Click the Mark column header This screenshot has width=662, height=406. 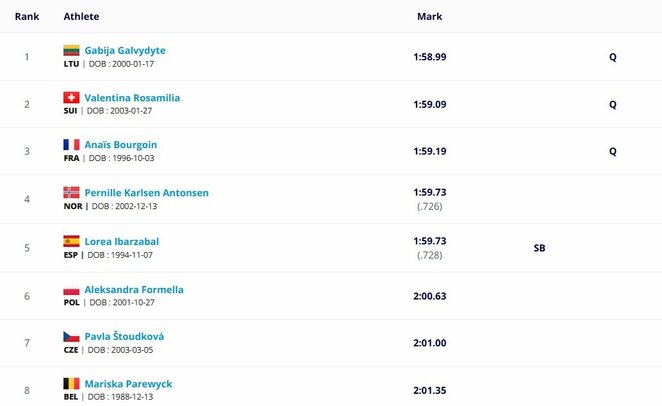[x=429, y=16]
